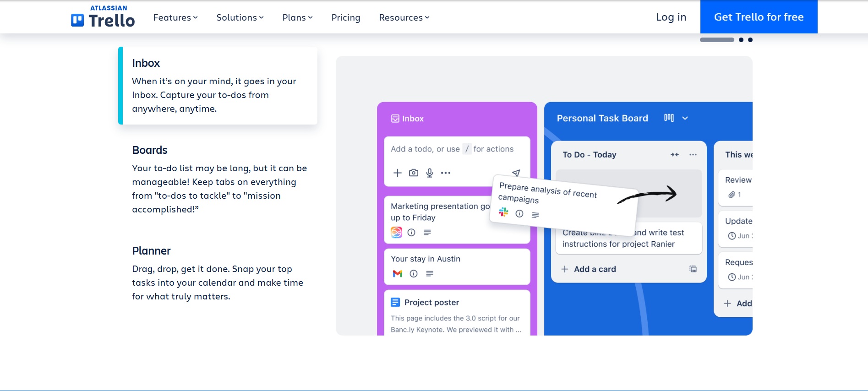Click the camera icon in Inbox composer
Viewport: 868px width, 391px height.
point(414,173)
